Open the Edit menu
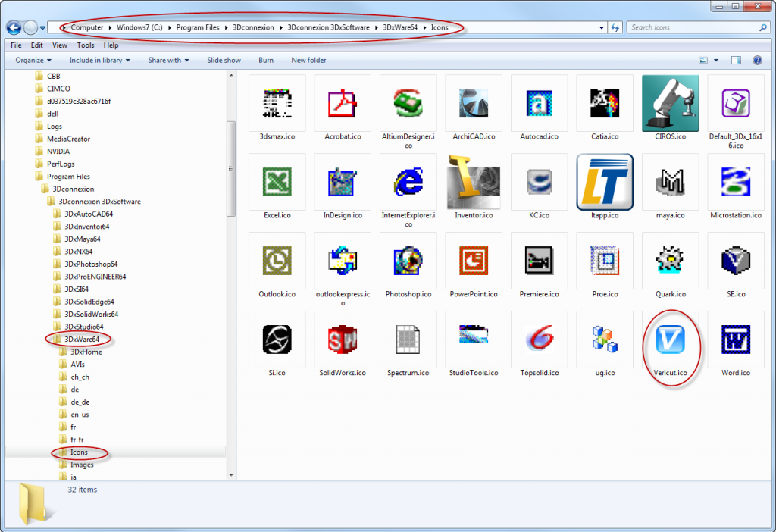 point(36,45)
